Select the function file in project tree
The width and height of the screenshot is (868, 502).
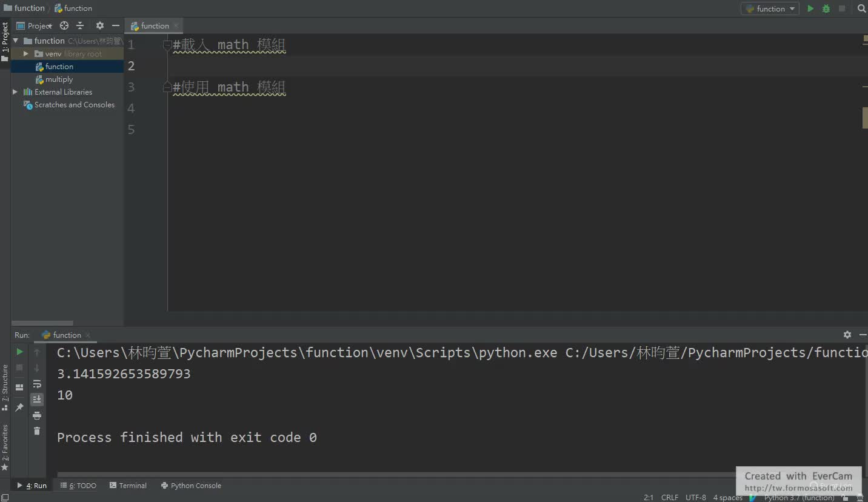[59, 67]
